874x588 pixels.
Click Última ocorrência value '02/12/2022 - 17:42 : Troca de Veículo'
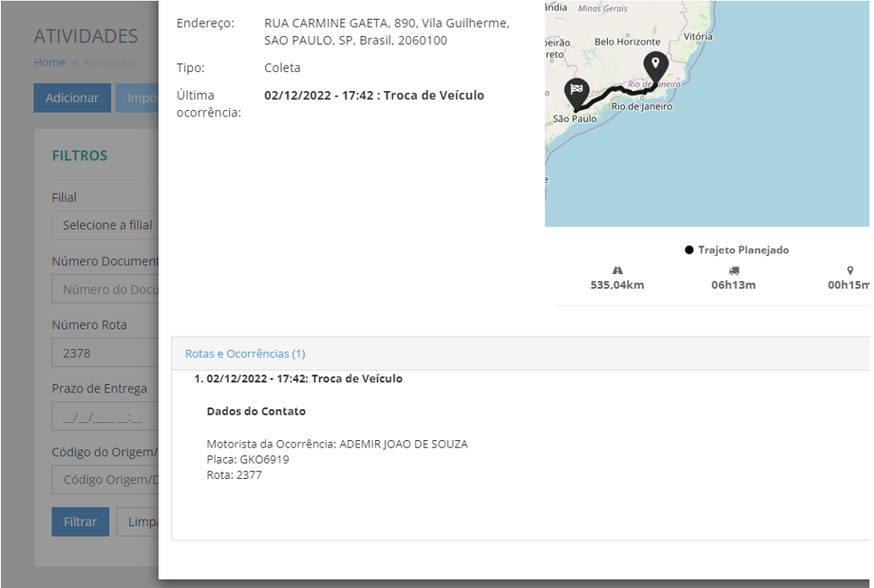[374, 96]
